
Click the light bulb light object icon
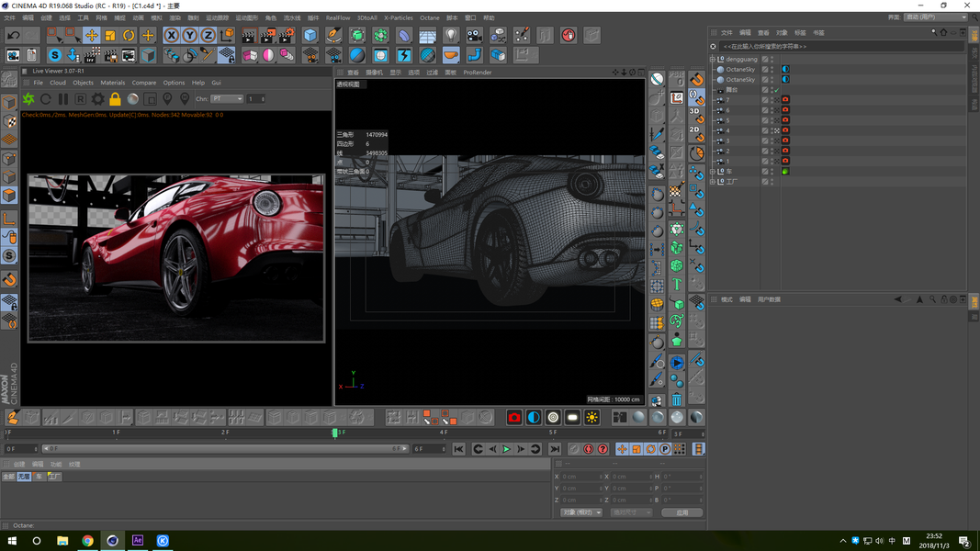[451, 35]
